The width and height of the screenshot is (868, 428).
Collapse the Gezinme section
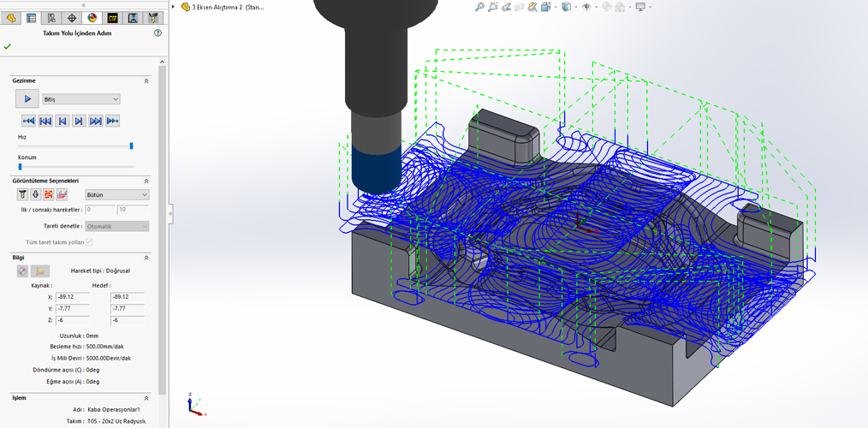coord(146,80)
